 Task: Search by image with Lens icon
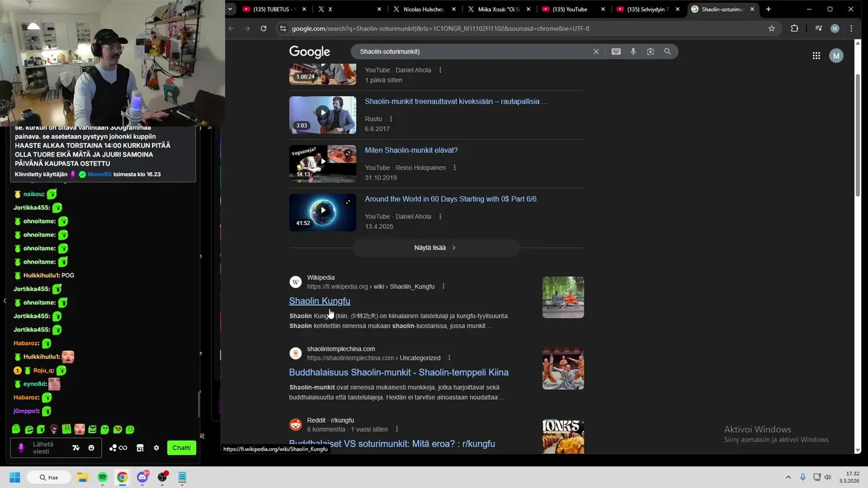point(650,52)
